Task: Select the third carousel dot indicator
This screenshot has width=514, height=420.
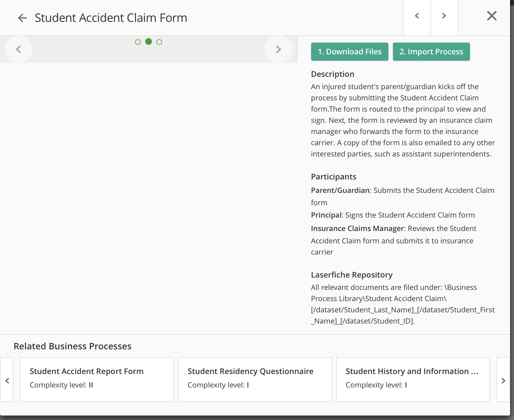Action: tap(159, 42)
